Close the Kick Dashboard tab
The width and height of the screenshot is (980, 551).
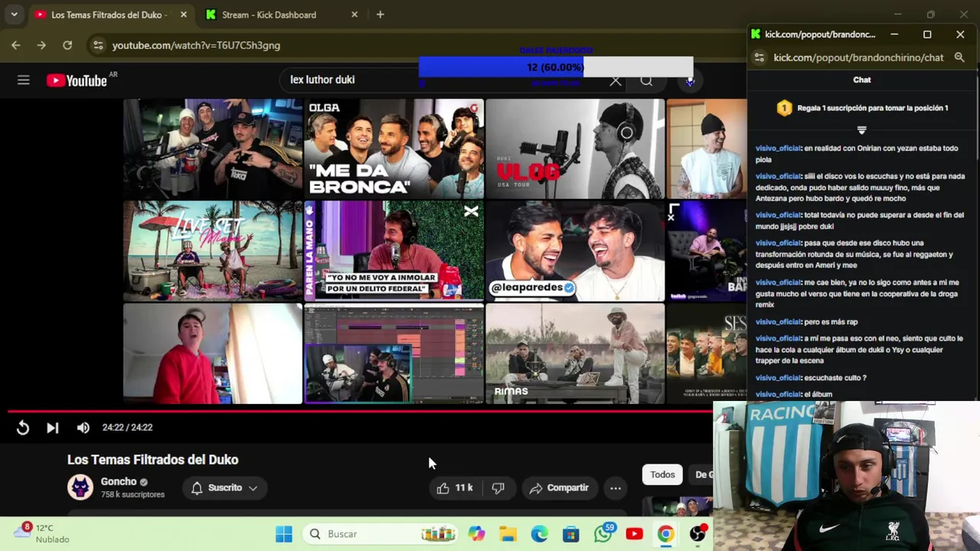354,15
